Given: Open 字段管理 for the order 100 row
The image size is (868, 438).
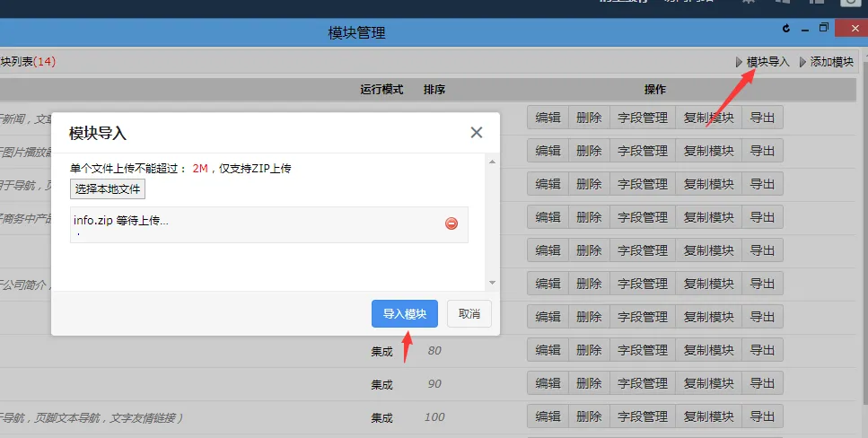Looking at the screenshot, I should pos(643,416).
